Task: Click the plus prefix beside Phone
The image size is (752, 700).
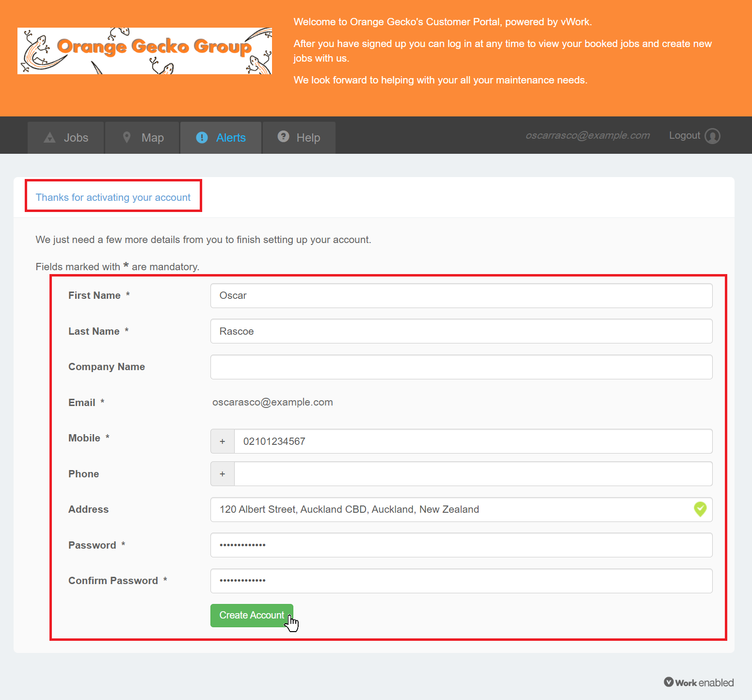Action: (x=223, y=473)
